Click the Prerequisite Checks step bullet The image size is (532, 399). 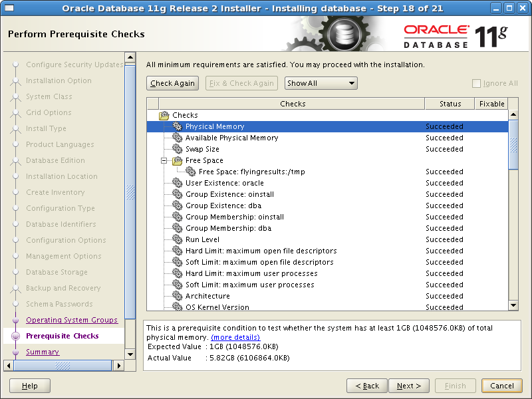(15, 336)
